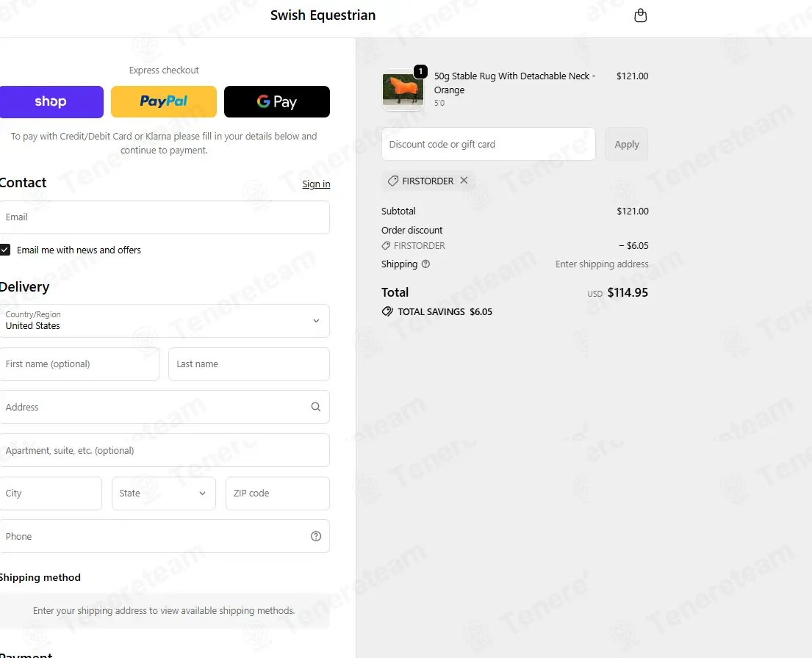Click the Apply discount button
The width and height of the screenshot is (812, 658).
(x=627, y=144)
